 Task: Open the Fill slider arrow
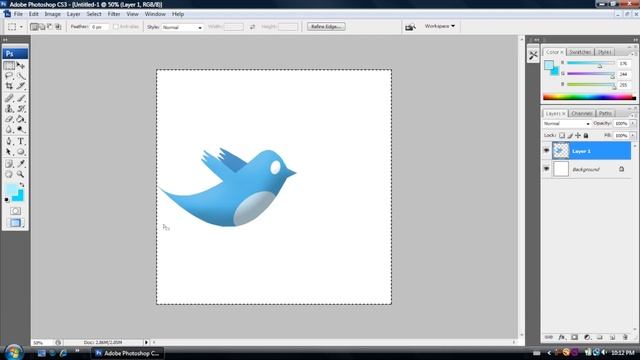click(x=633, y=136)
